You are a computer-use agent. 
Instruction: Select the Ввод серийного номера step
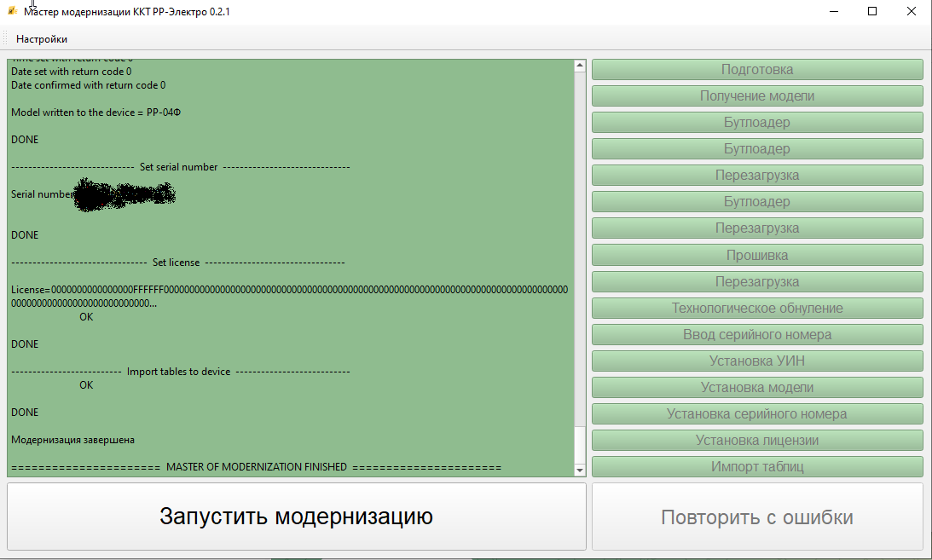click(757, 334)
